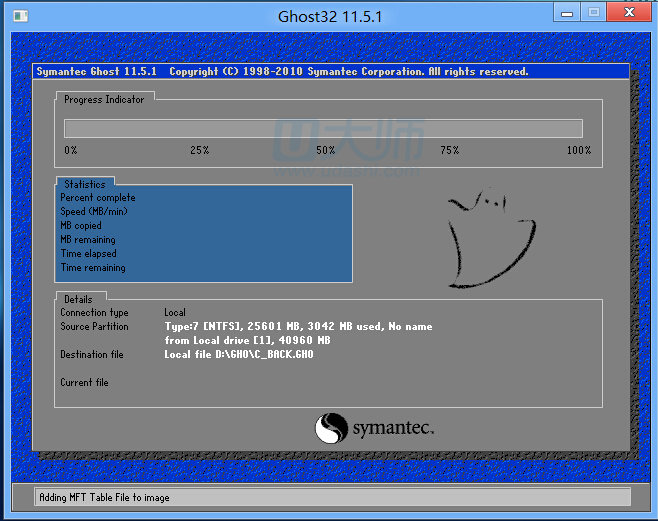Click the Symantec circular logo icon
The width and height of the screenshot is (658, 521).
(x=331, y=428)
